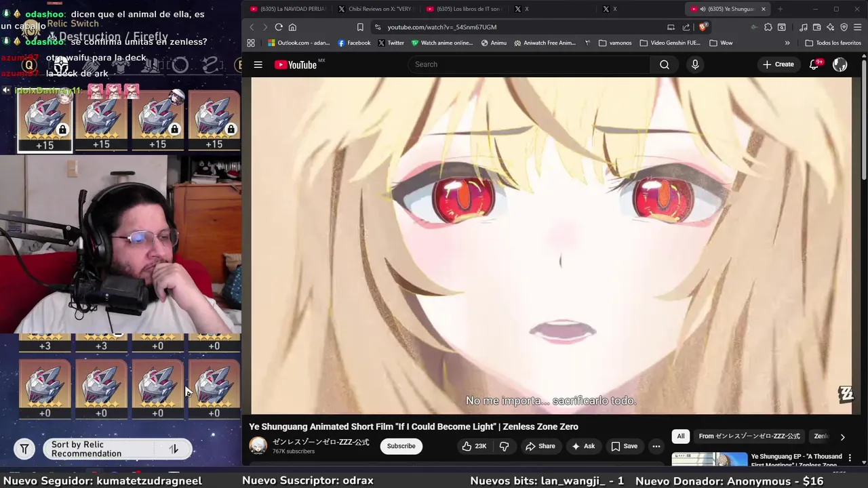Open the music note playlist icon in toolbar
Viewport: 868px width, 488px height.
click(x=804, y=27)
